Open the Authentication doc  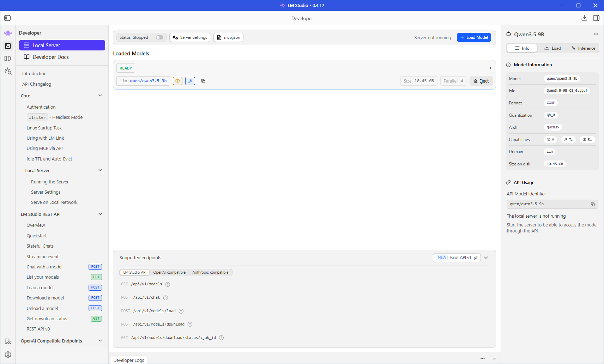41,107
